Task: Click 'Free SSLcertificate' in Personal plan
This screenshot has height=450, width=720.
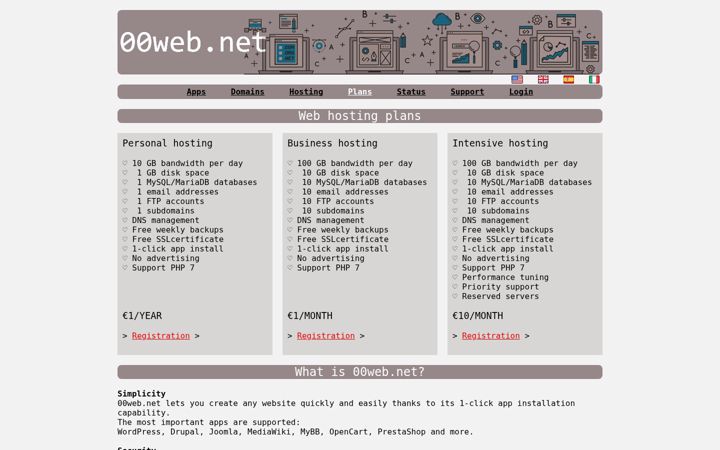Action: [x=178, y=239]
